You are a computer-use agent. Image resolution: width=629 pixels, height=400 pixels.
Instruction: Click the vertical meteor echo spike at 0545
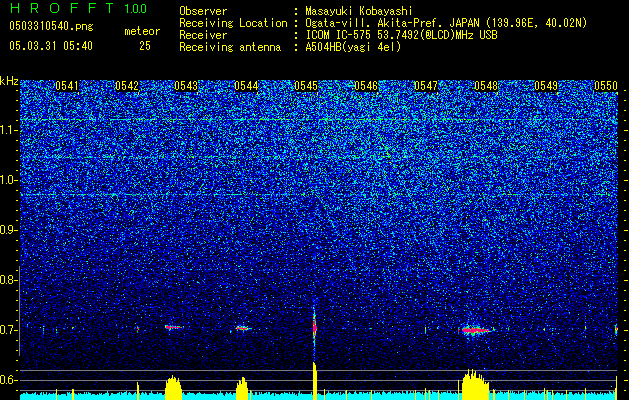[x=314, y=328]
